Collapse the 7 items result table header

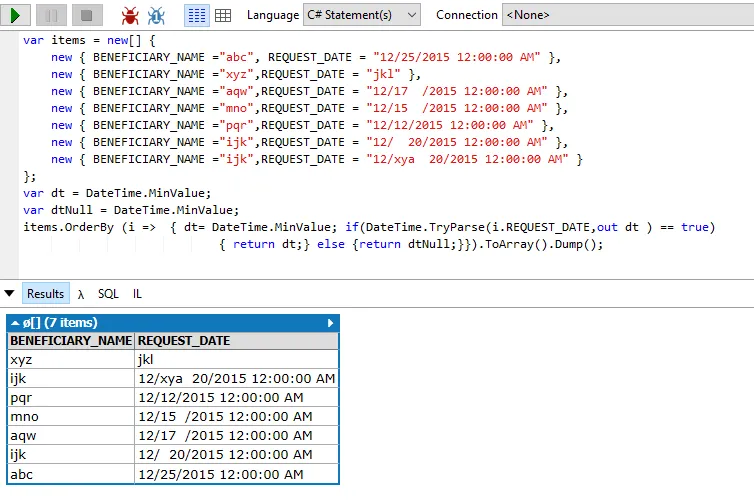click(15, 323)
